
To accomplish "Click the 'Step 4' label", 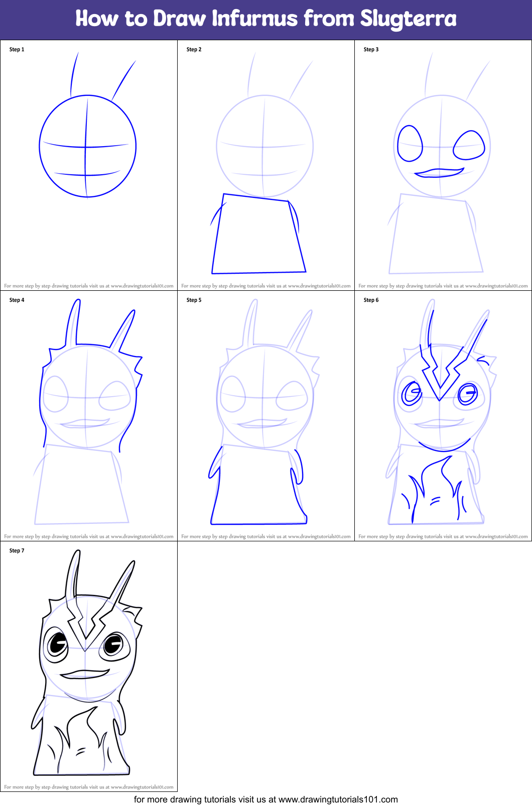I will tap(17, 300).
